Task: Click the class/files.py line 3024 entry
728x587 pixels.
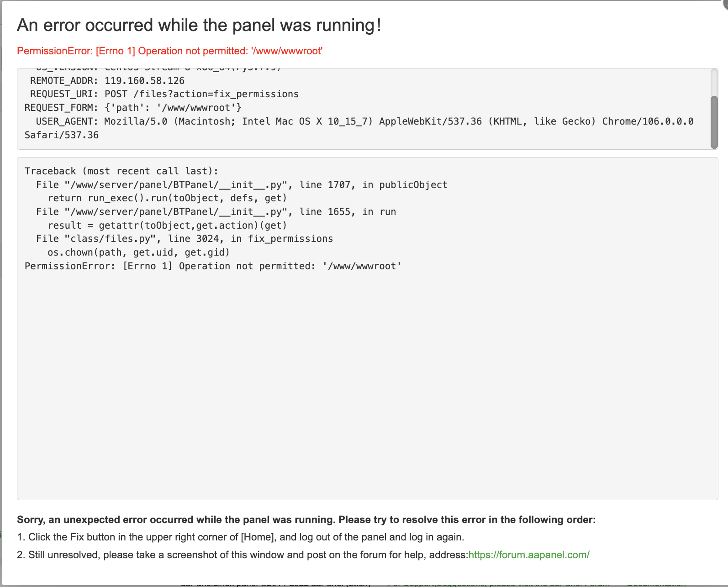Action: coord(185,239)
